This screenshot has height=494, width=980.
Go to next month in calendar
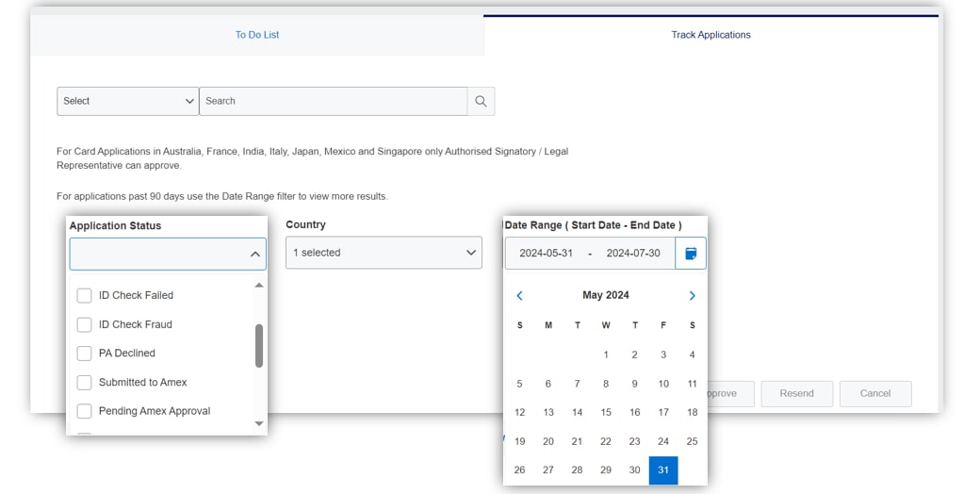click(692, 296)
